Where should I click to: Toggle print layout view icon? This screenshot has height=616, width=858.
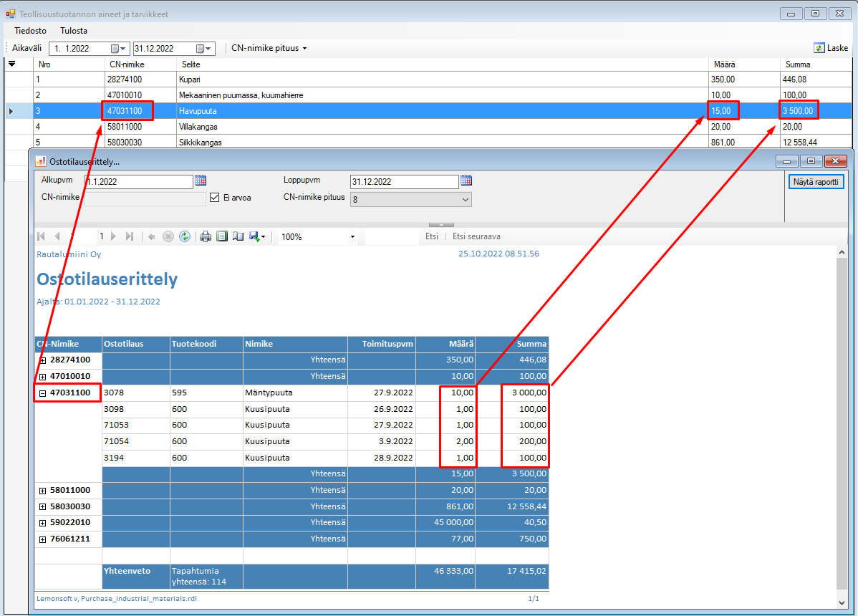coord(222,236)
